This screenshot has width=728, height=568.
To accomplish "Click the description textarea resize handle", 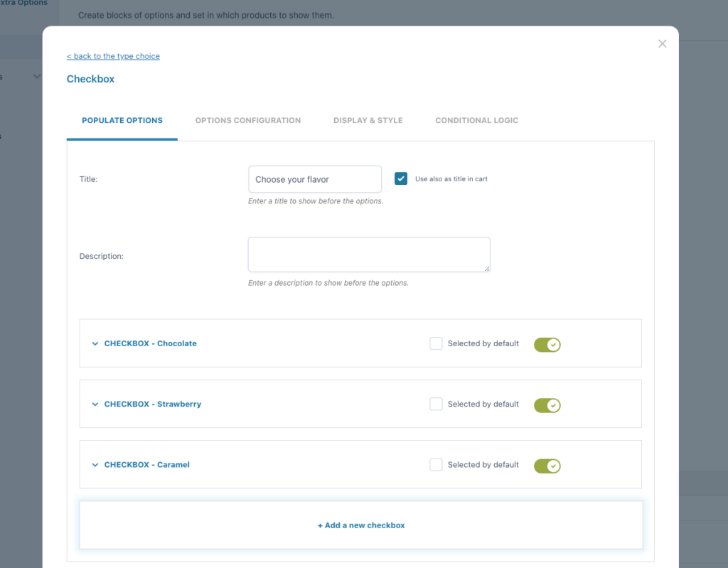I will tap(486, 269).
